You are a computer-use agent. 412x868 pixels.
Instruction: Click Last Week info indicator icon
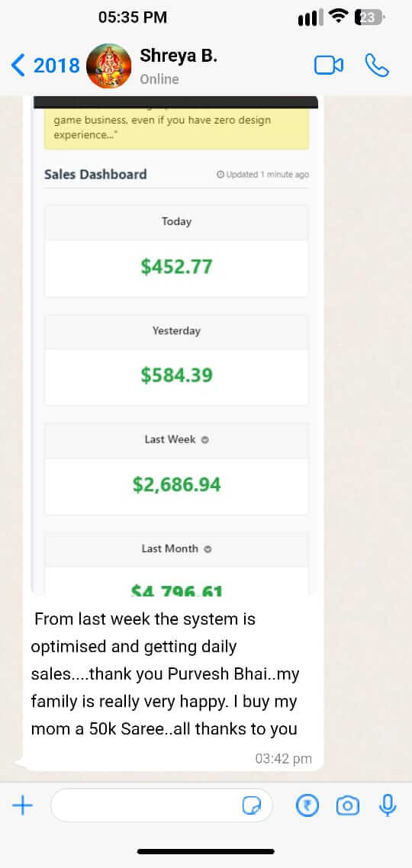pos(205,440)
